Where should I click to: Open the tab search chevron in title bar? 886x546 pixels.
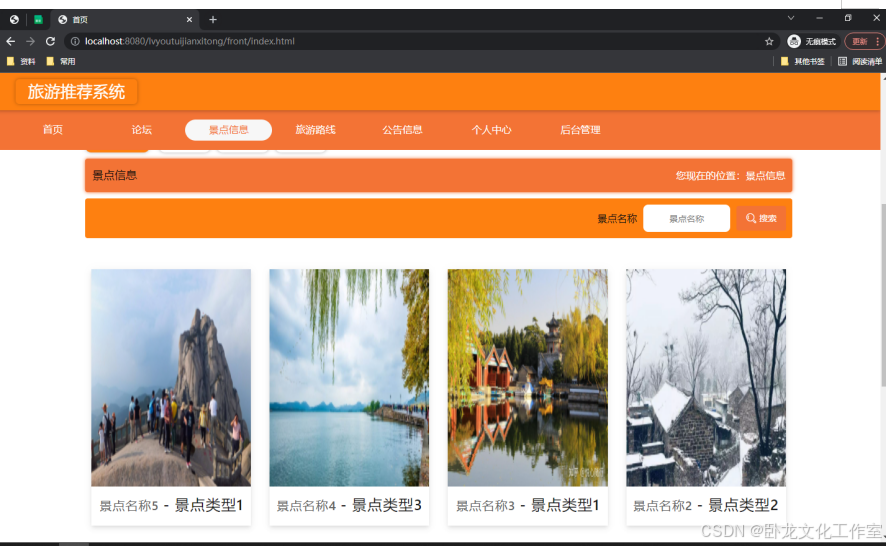point(791,18)
